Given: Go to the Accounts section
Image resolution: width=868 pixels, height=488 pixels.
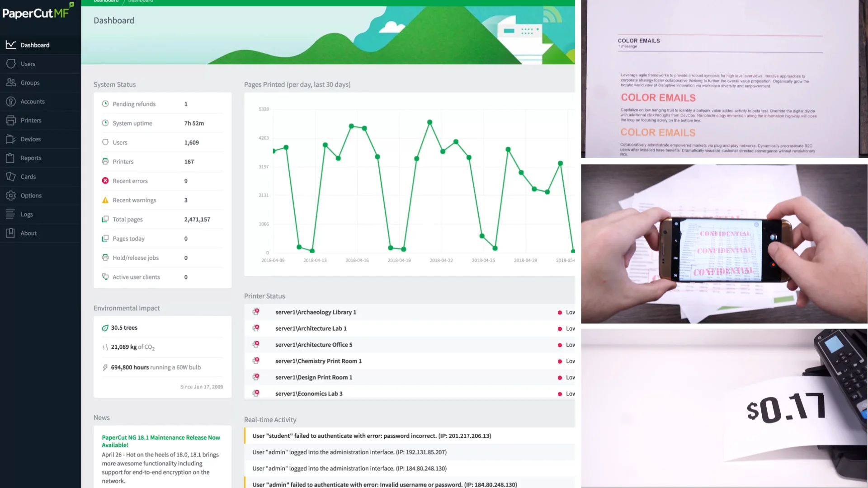Looking at the screenshot, I should tap(33, 102).
